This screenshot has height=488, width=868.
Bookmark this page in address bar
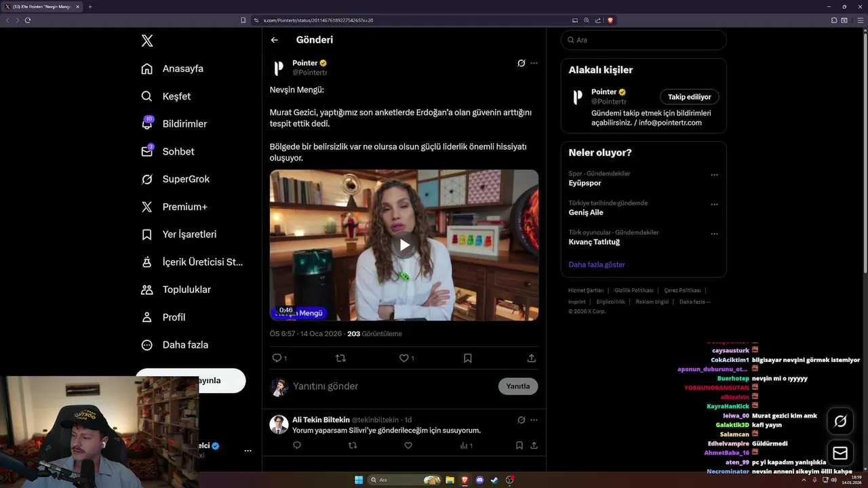point(243,20)
